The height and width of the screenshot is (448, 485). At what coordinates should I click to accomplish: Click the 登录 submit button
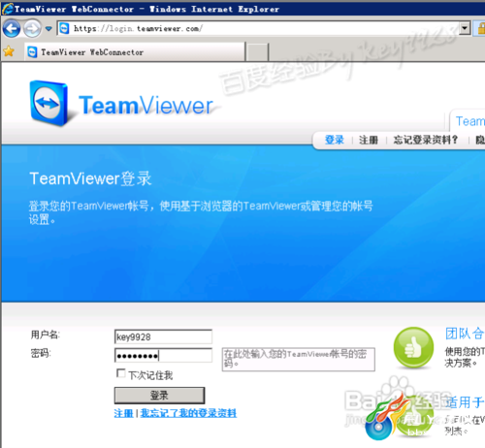(159, 396)
